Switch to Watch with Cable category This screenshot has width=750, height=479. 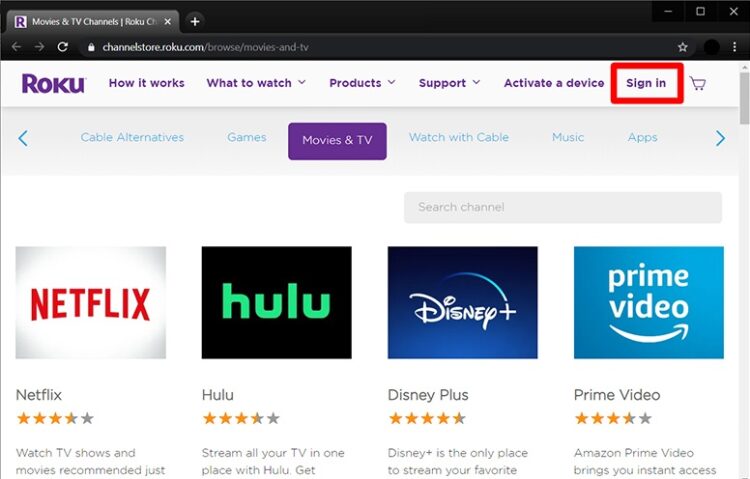(x=459, y=137)
